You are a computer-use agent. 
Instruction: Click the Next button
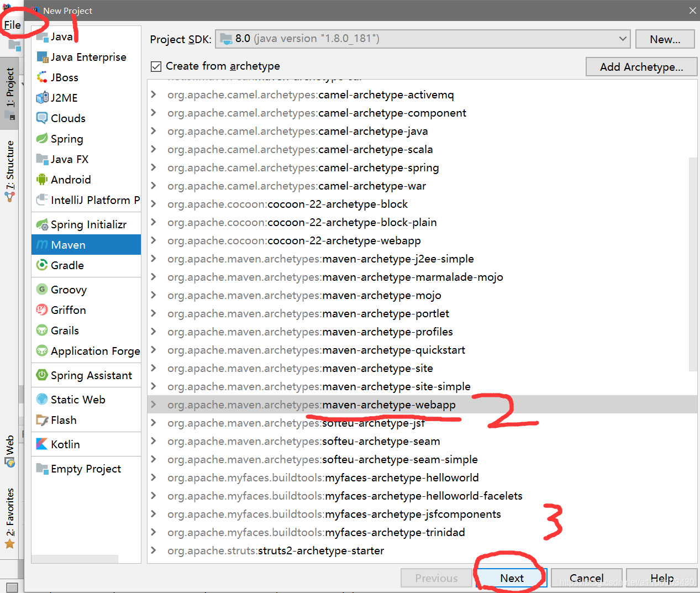click(512, 578)
